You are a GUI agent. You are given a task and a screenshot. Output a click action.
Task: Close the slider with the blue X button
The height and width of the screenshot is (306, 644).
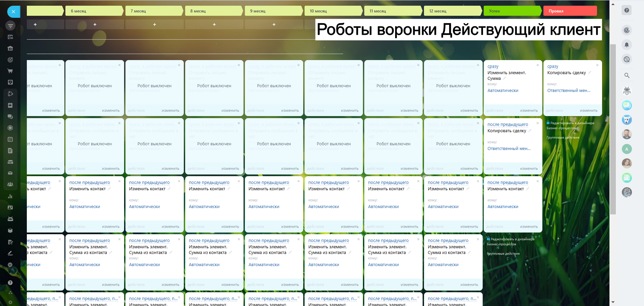pos(13,12)
